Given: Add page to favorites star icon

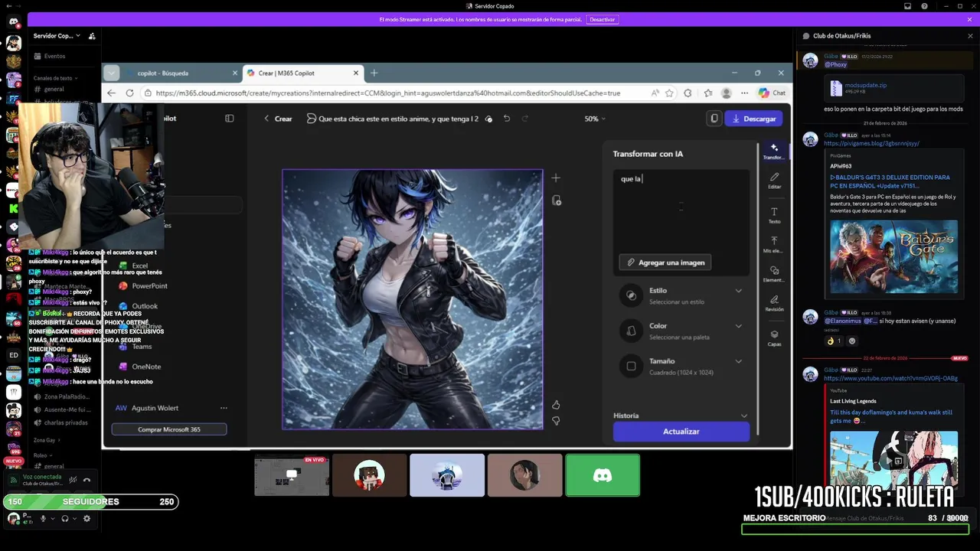Looking at the screenshot, I should tap(669, 93).
